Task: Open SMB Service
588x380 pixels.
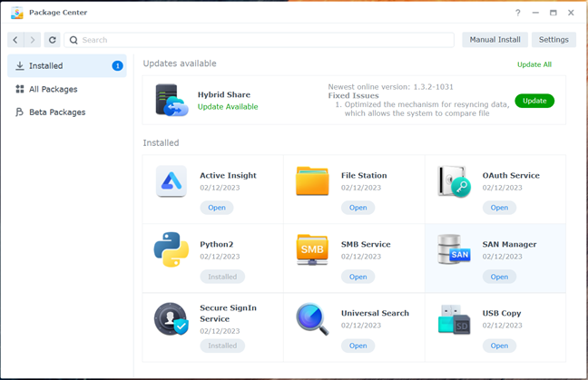Action: tap(358, 277)
